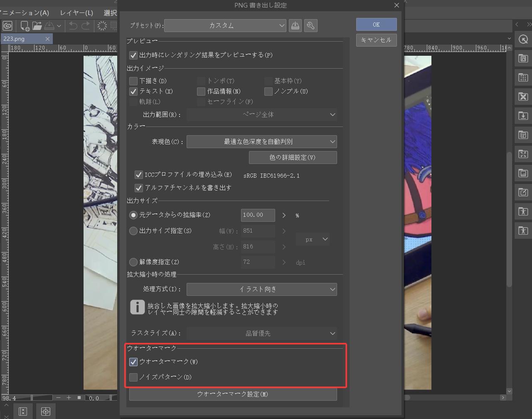Open the 表現色(C) dropdown
Viewport: 532px width, 419px height.
click(x=261, y=142)
